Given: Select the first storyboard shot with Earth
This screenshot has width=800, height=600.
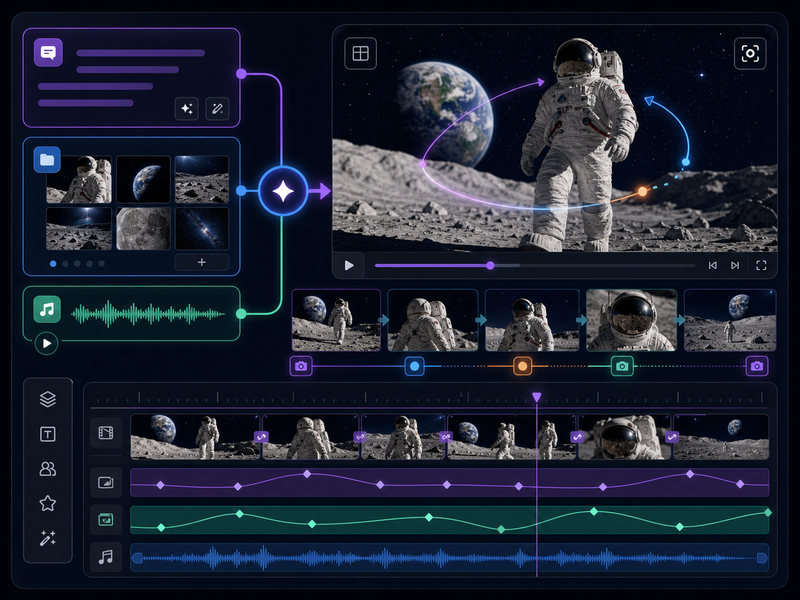Looking at the screenshot, I should click(x=336, y=320).
